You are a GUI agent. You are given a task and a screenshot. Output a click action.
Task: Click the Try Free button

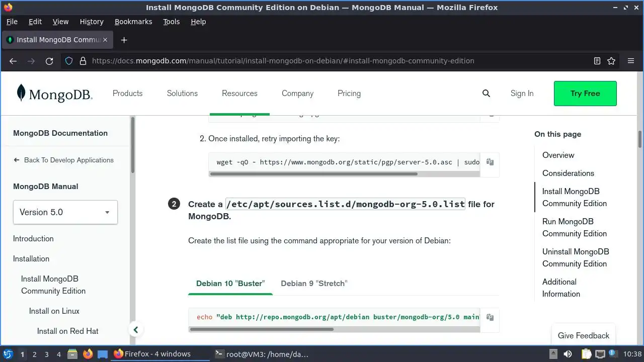(585, 94)
